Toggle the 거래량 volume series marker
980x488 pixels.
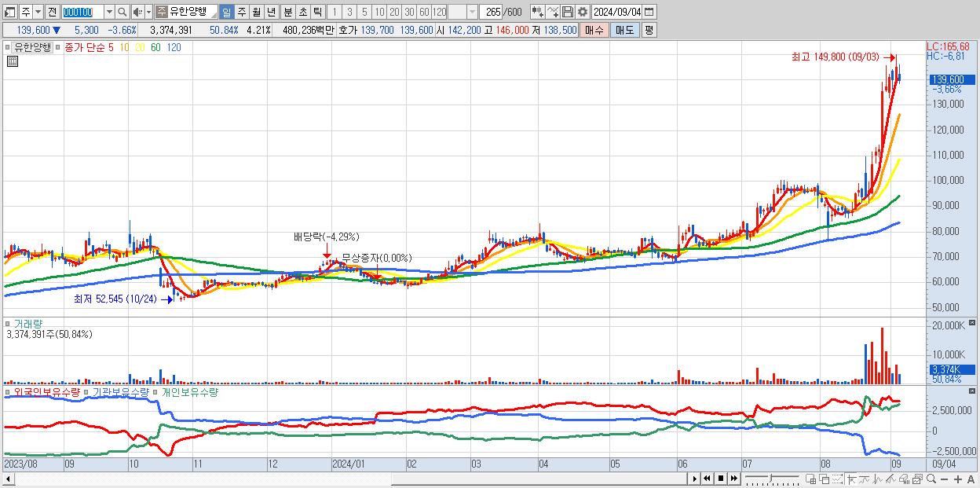pyautogui.click(x=7, y=324)
